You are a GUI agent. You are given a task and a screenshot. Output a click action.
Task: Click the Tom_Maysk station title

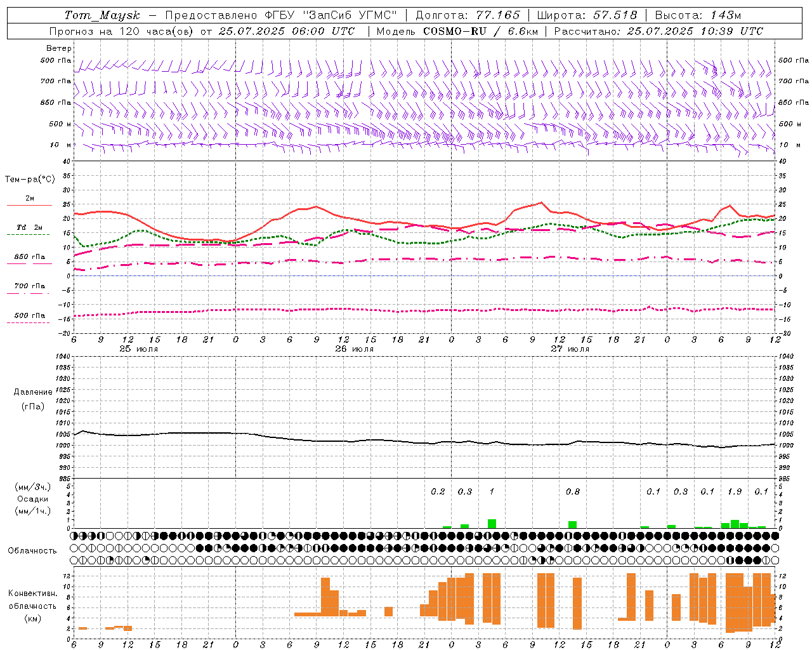[x=102, y=15]
